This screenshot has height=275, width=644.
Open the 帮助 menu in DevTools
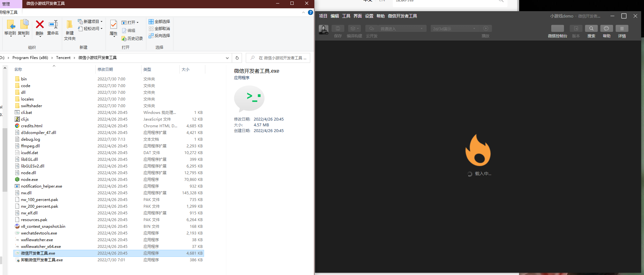click(381, 16)
